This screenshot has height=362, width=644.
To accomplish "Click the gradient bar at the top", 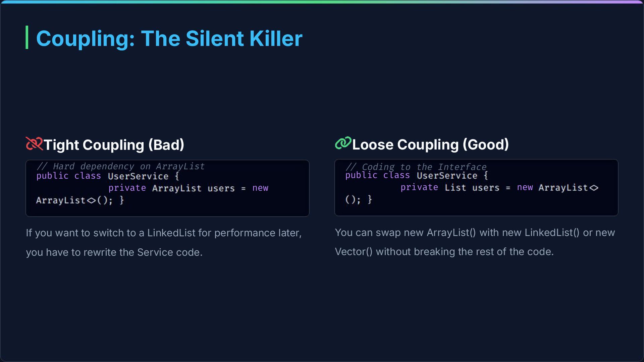I will click(322, 2).
